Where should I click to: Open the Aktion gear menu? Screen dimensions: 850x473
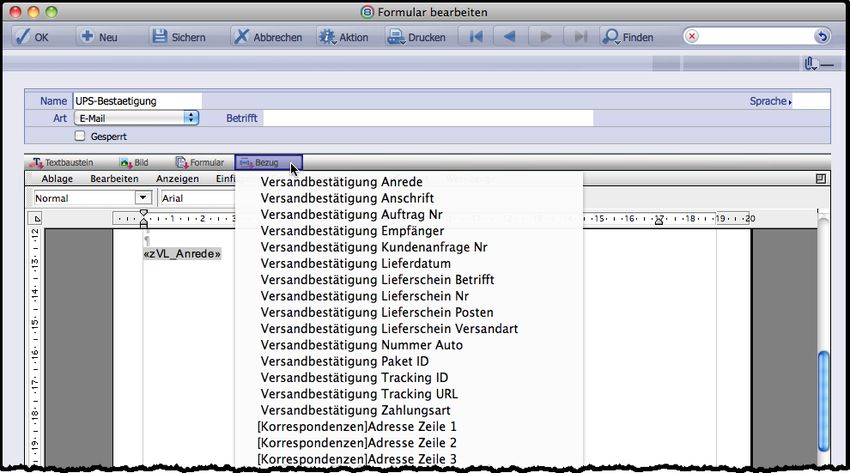coord(343,37)
